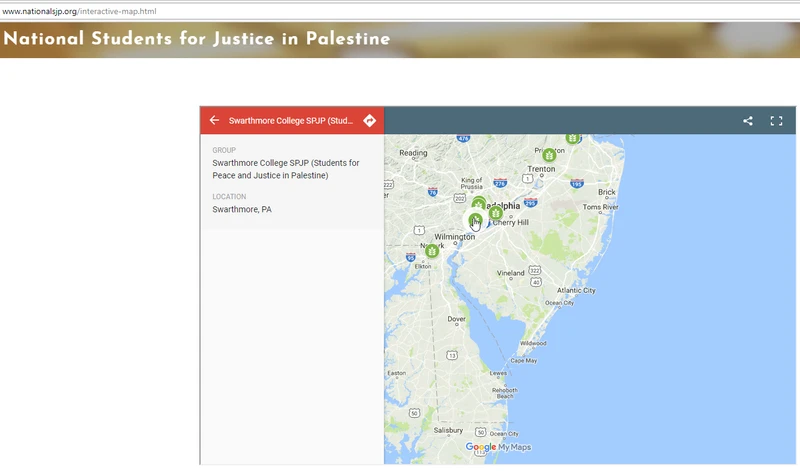Click the share map icon

click(x=748, y=121)
